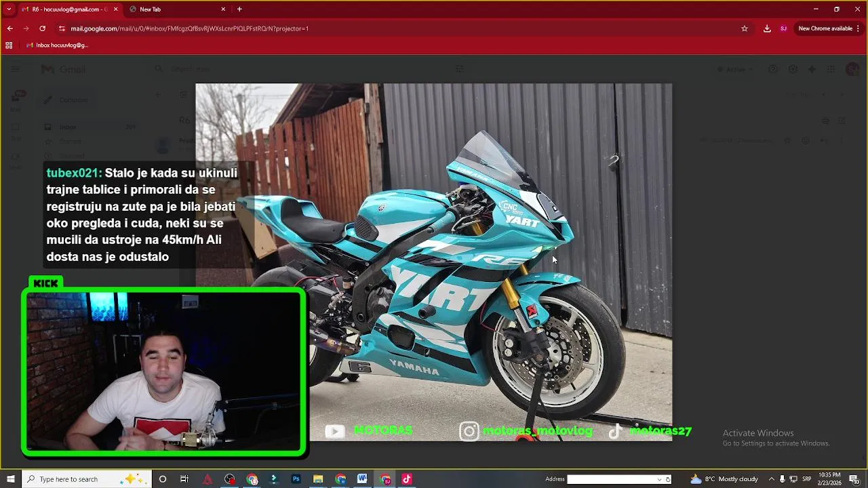Open the apps grid in bookmarks bar
Viewport: 868px width, 488px height.
coord(9,45)
